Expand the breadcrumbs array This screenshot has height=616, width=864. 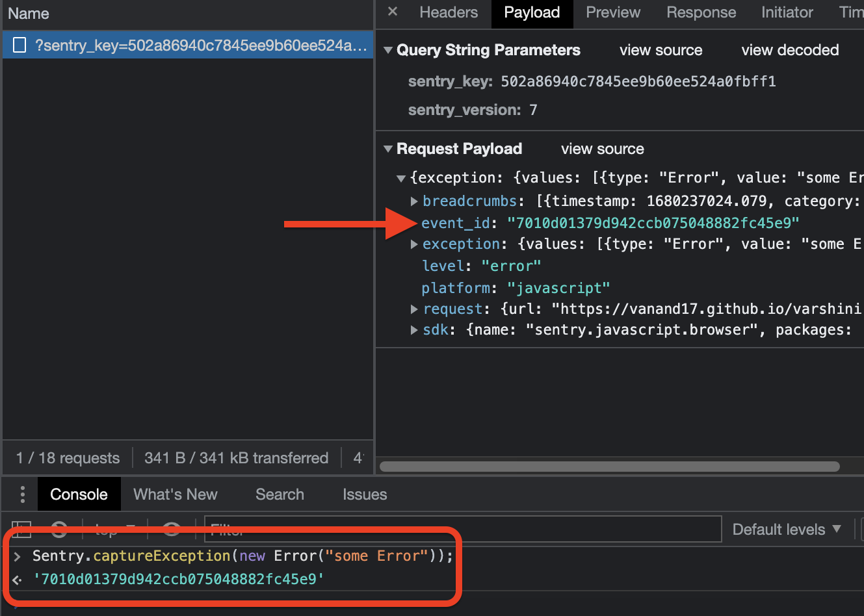[x=414, y=201]
